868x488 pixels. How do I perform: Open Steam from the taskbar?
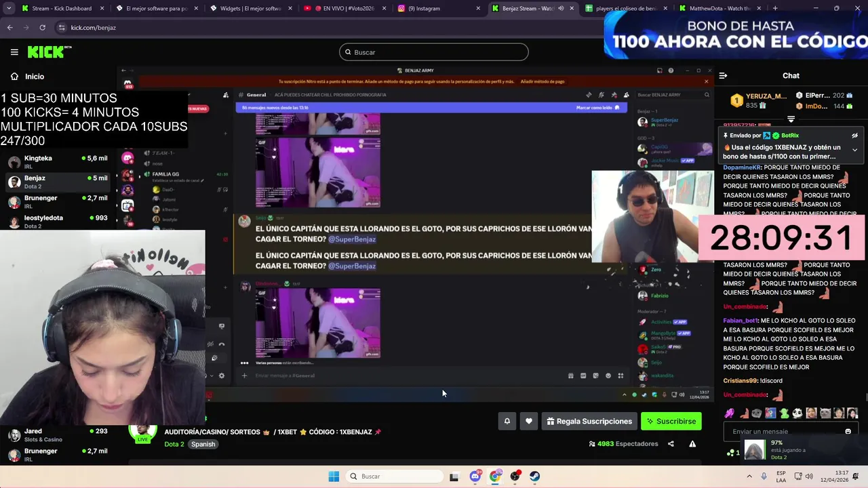tap(535, 476)
